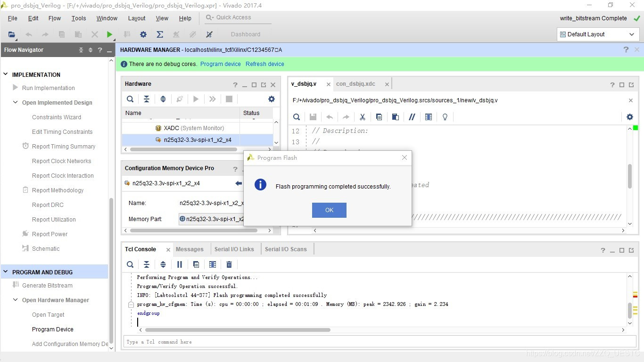The width and height of the screenshot is (644, 362).
Task: Open the Default Layout dropdown
Action: [598, 34]
